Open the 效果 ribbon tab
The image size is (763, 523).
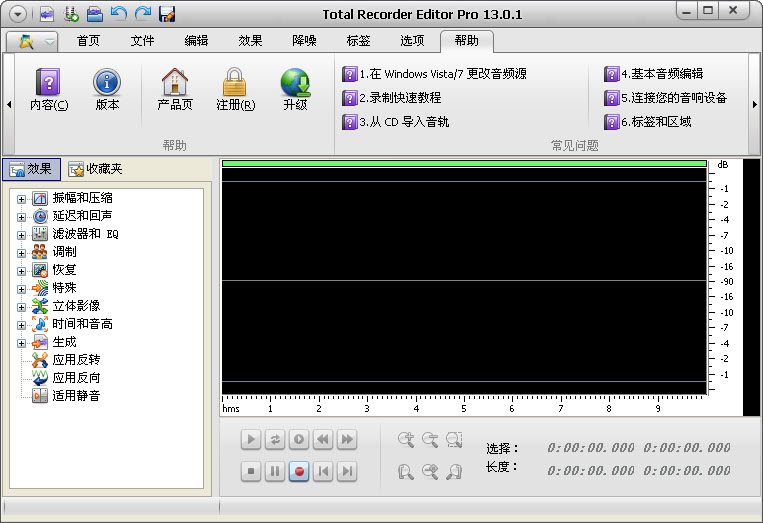point(250,41)
